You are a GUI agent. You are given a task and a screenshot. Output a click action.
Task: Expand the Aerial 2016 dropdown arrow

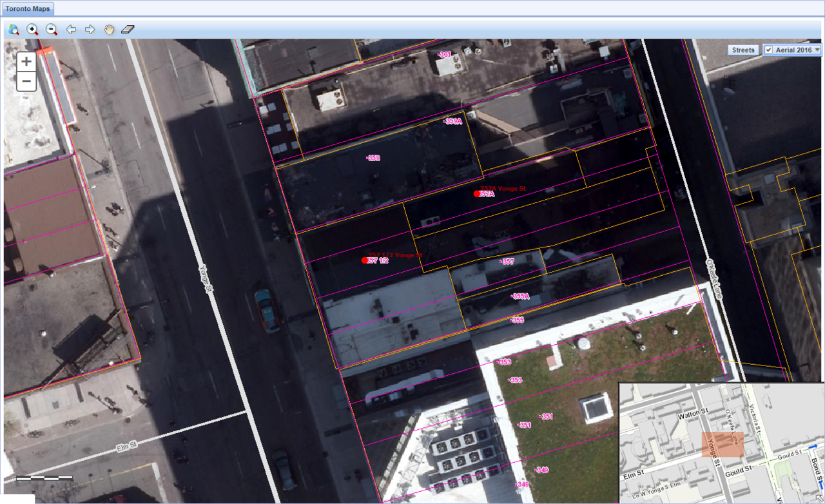[x=817, y=50]
